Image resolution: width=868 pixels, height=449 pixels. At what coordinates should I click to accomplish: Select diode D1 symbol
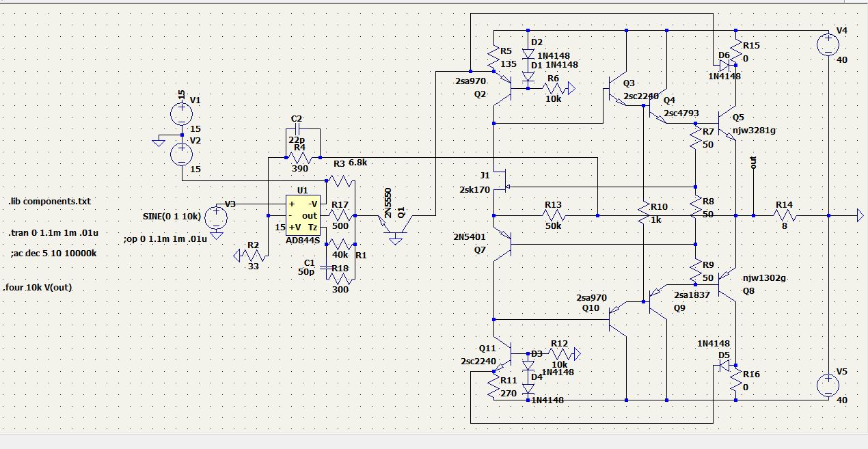click(x=528, y=77)
